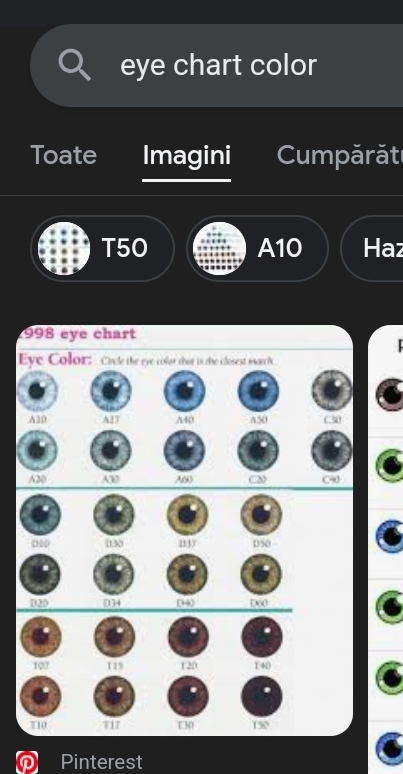
Task: Click the gray C30 eye swatch
Action: 332,390
